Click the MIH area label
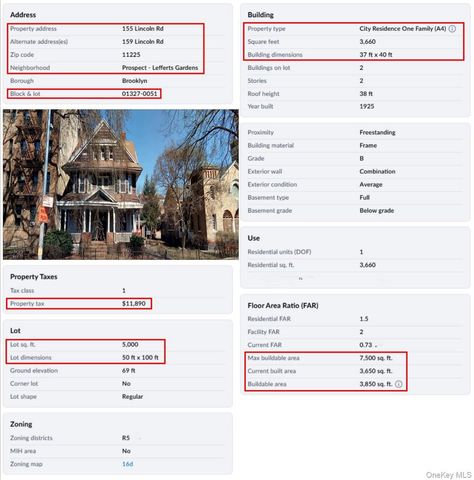The image size is (474, 480). coord(23,451)
